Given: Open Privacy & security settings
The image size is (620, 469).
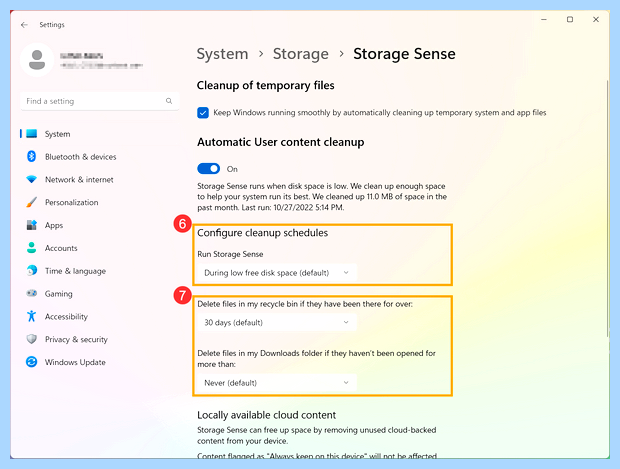Looking at the screenshot, I should (76, 339).
